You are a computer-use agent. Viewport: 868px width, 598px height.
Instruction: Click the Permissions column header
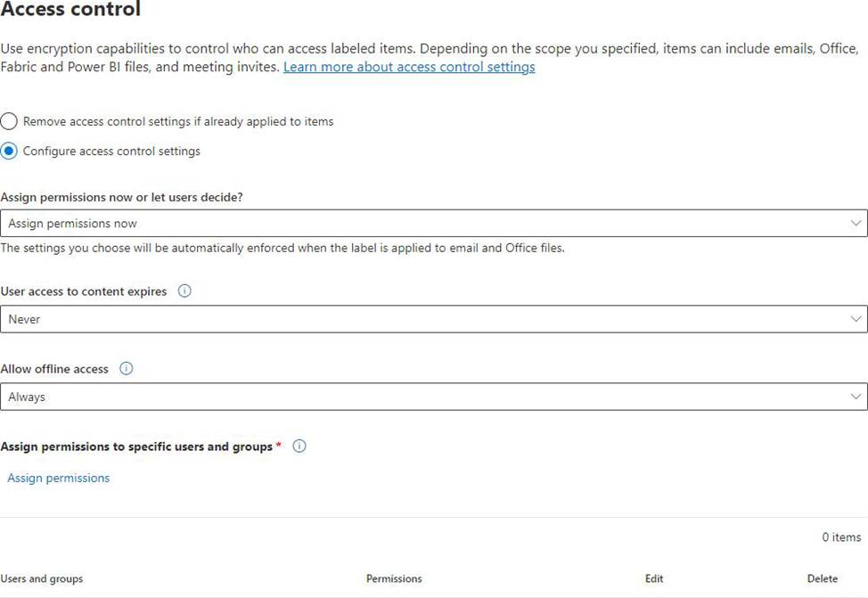click(394, 579)
